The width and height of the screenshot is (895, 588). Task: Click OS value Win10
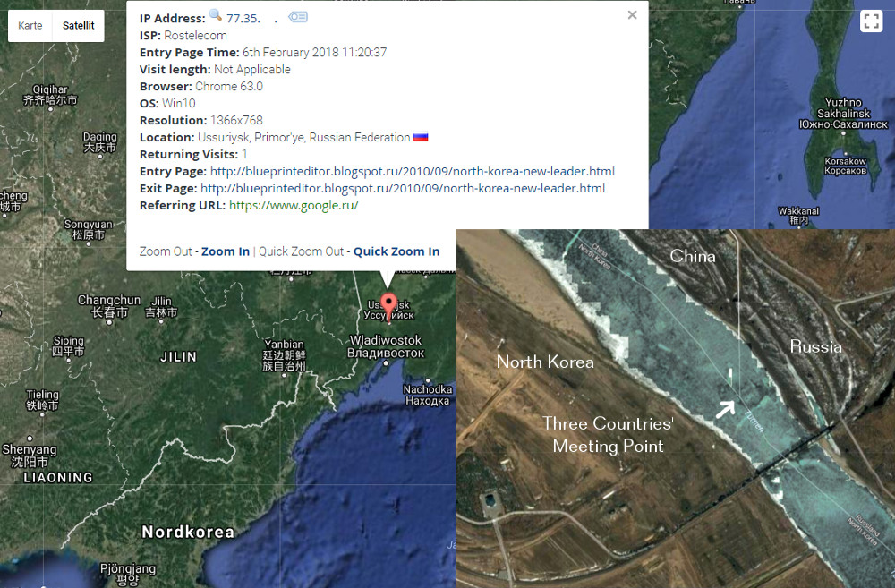[x=179, y=103]
